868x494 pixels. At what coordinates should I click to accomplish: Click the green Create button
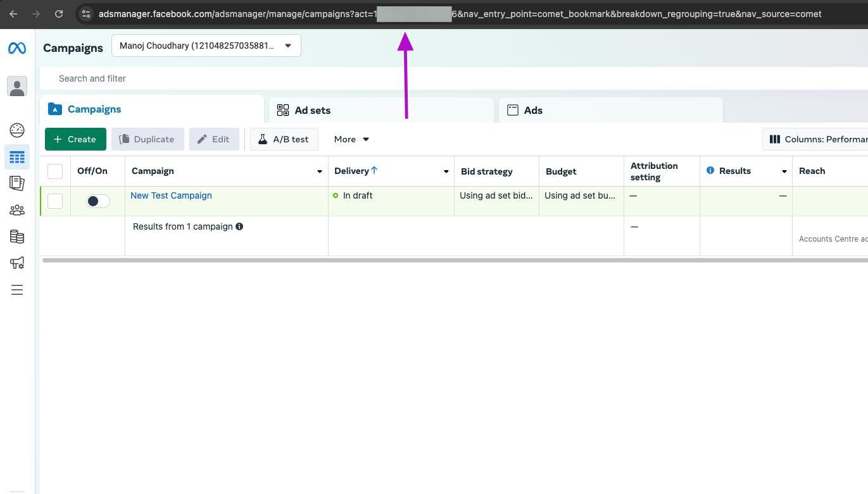[75, 139]
